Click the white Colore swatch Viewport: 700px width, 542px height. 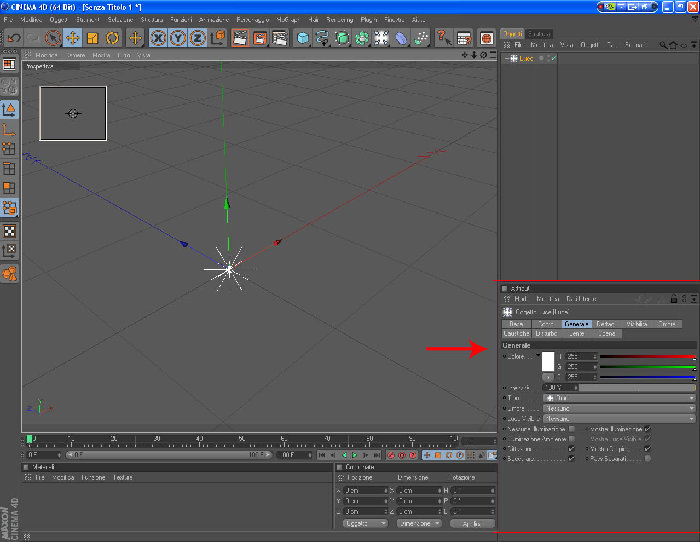tap(548, 361)
